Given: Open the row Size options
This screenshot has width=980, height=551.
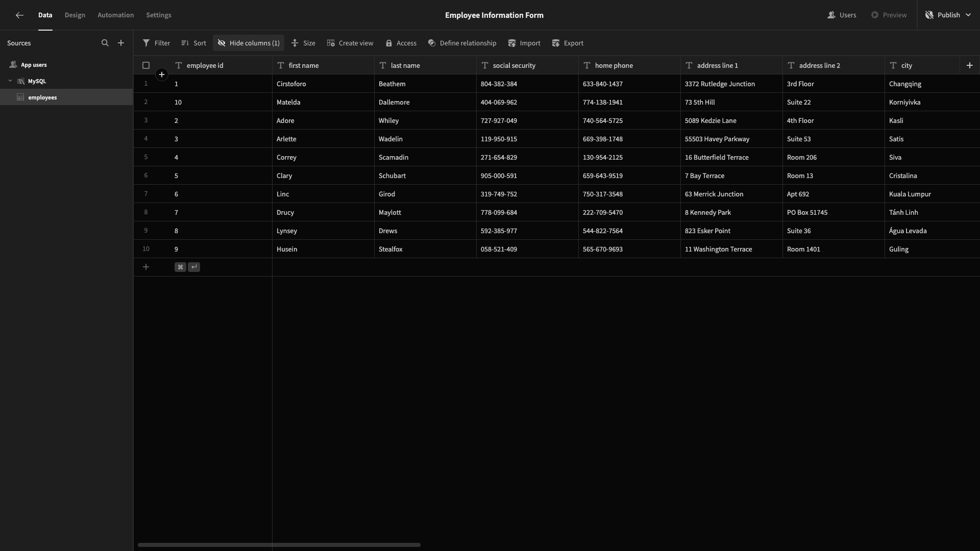Looking at the screenshot, I should (x=303, y=43).
